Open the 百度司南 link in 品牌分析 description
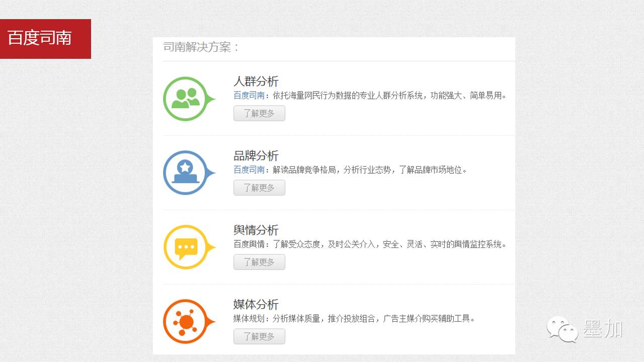 (249, 170)
